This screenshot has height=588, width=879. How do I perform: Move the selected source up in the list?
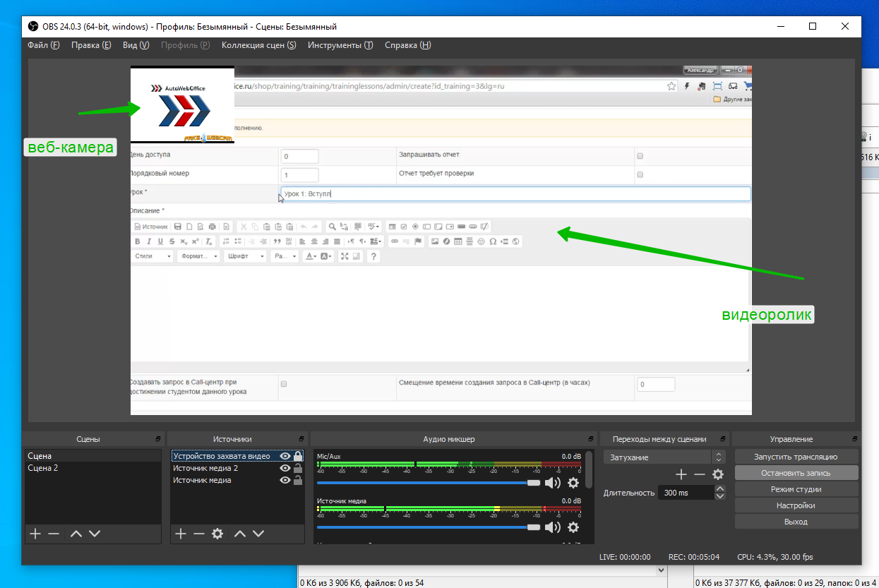coord(240,534)
